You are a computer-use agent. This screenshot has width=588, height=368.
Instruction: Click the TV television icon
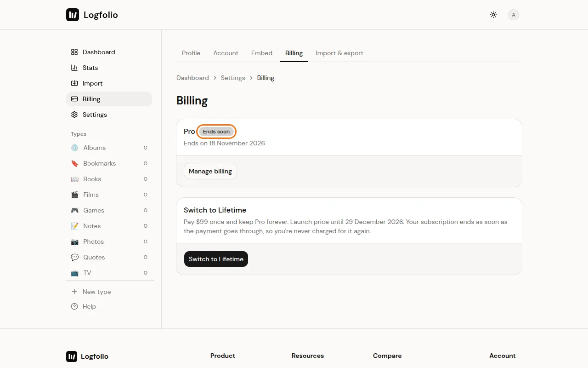pos(75,273)
